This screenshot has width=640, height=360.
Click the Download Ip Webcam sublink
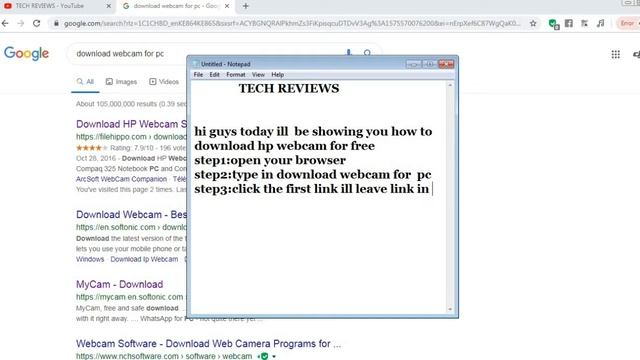pyautogui.click(x=144, y=259)
